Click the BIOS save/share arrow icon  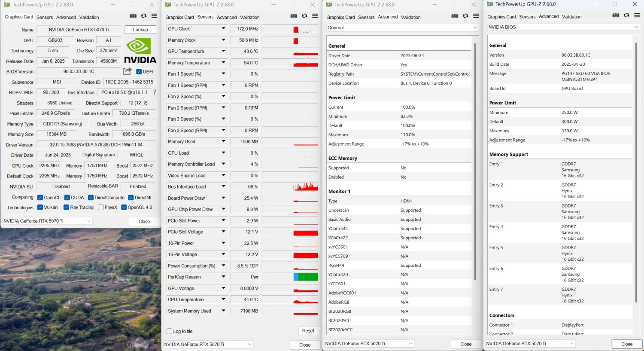pos(127,71)
